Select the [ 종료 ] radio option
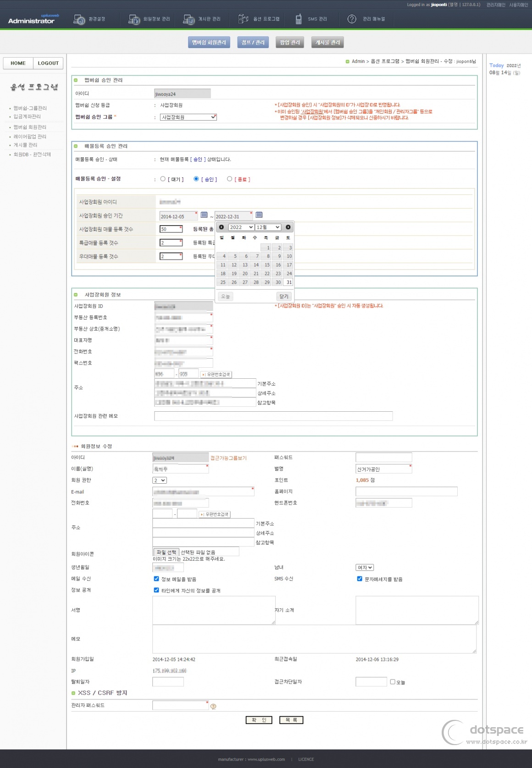 click(230, 179)
